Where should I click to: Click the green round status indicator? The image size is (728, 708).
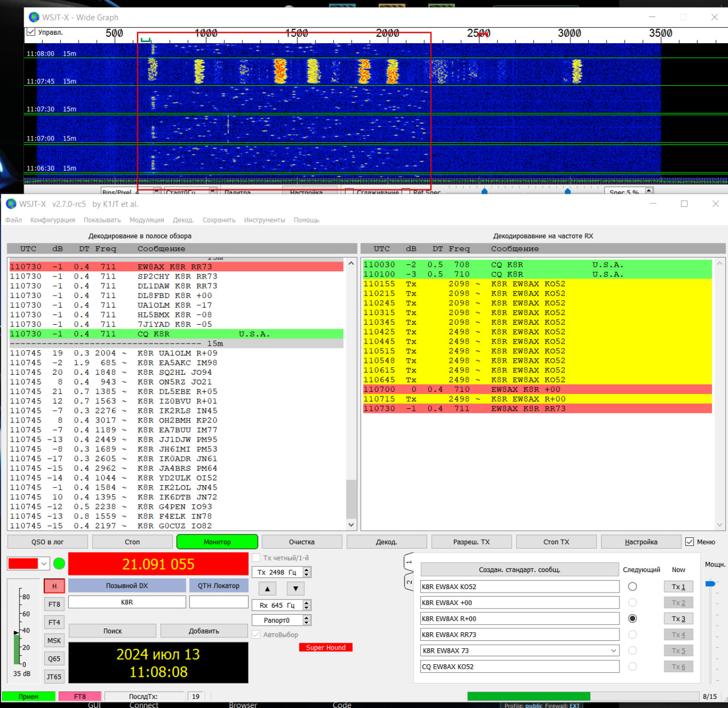point(59,564)
